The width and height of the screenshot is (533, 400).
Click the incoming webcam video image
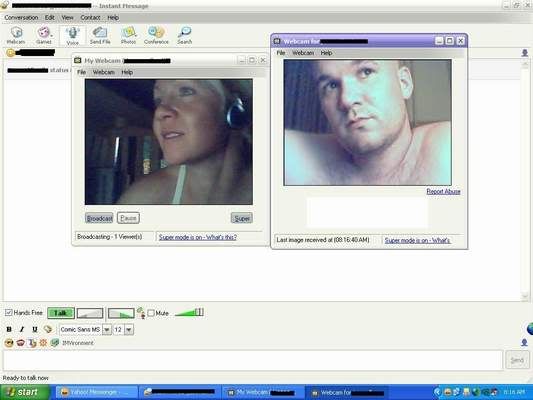(x=367, y=122)
